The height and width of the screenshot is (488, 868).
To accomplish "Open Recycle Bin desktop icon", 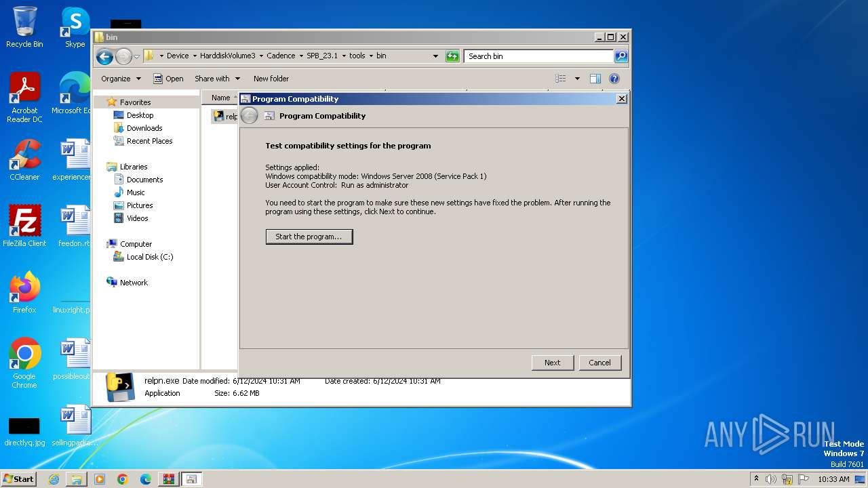I will point(24,27).
